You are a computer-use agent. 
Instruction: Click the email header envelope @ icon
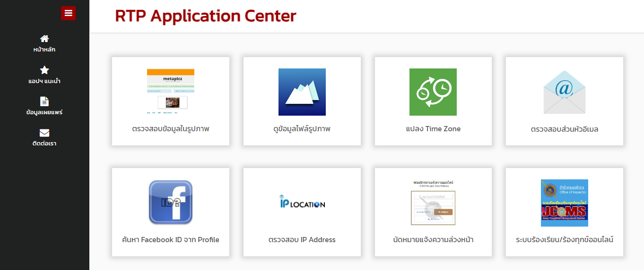(564, 92)
